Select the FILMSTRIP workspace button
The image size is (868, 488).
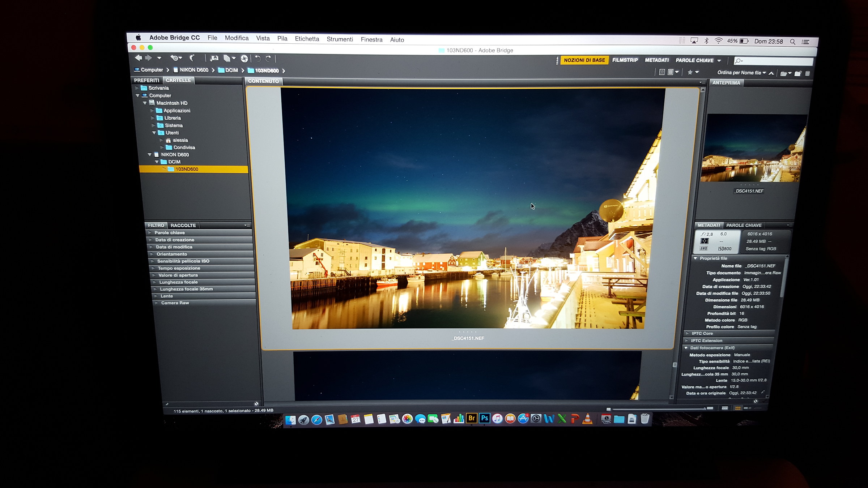tap(625, 60)
